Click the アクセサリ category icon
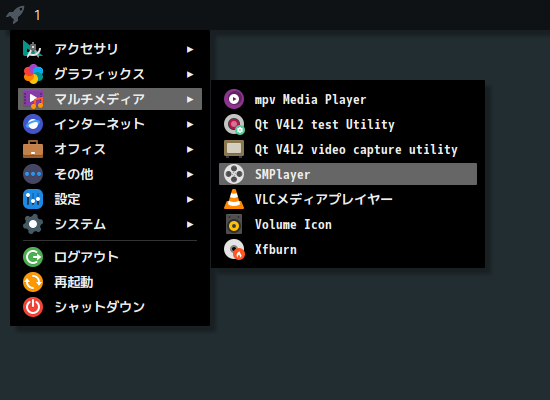Viewport: 550px width, 400px height. pos(33,49)
